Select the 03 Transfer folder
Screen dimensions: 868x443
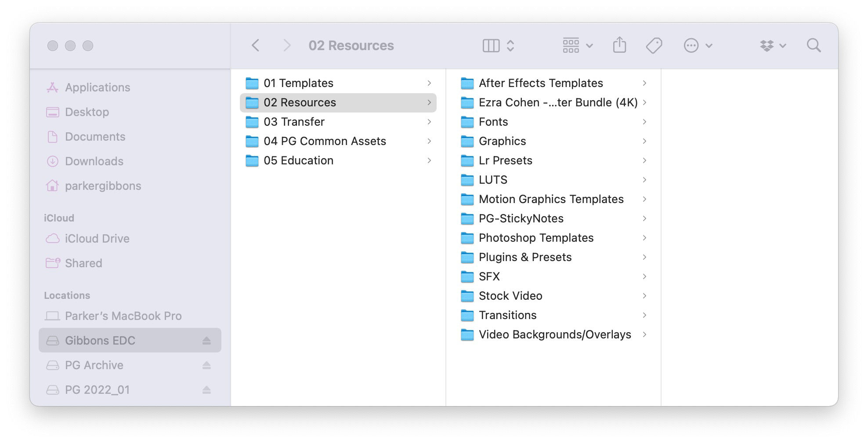pos(338,122)
